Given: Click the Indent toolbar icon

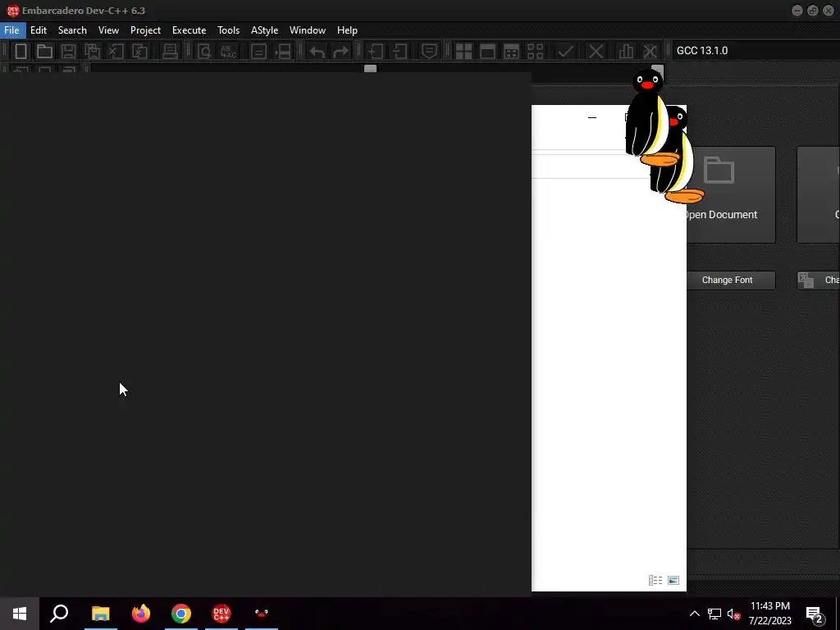Looking at the screenshot, I should 376,52.
